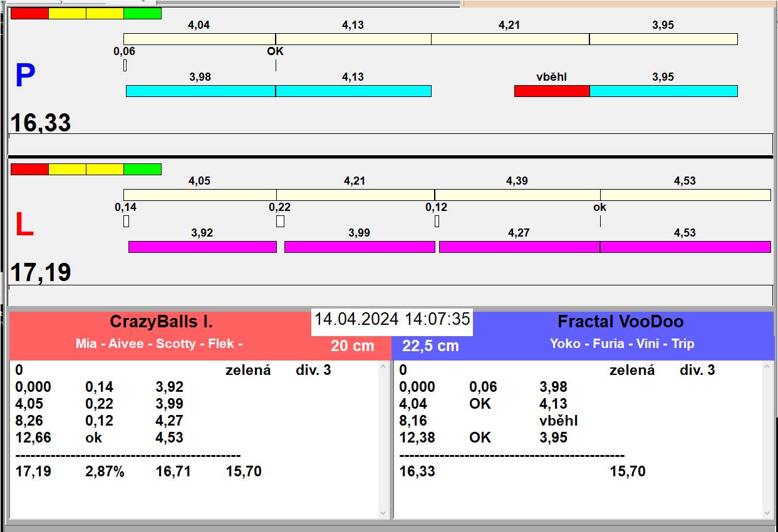Click the lane L total time 17,19
778x532 pixels.
point(41,273)
